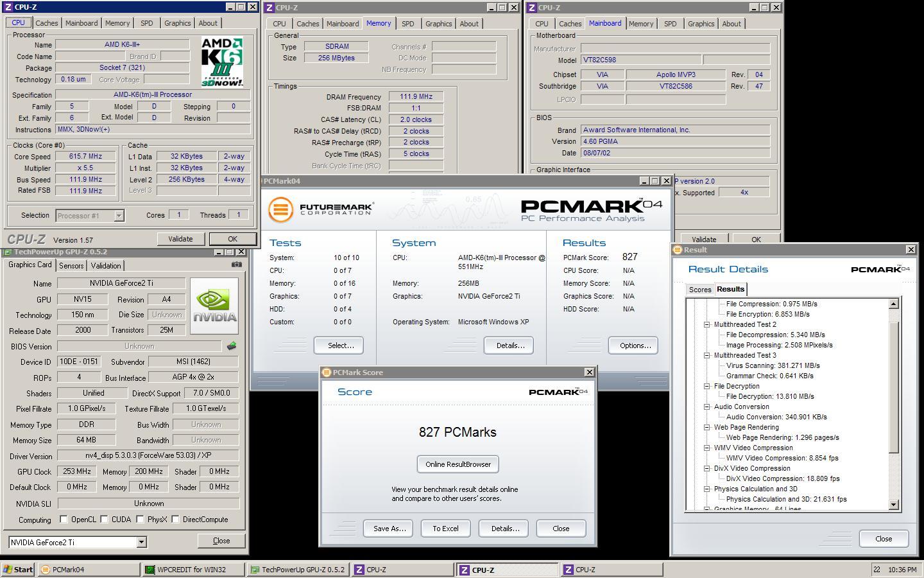924x578 pixels.
Task: Click Select... under PCMark04 Tests
Action: 339,346
